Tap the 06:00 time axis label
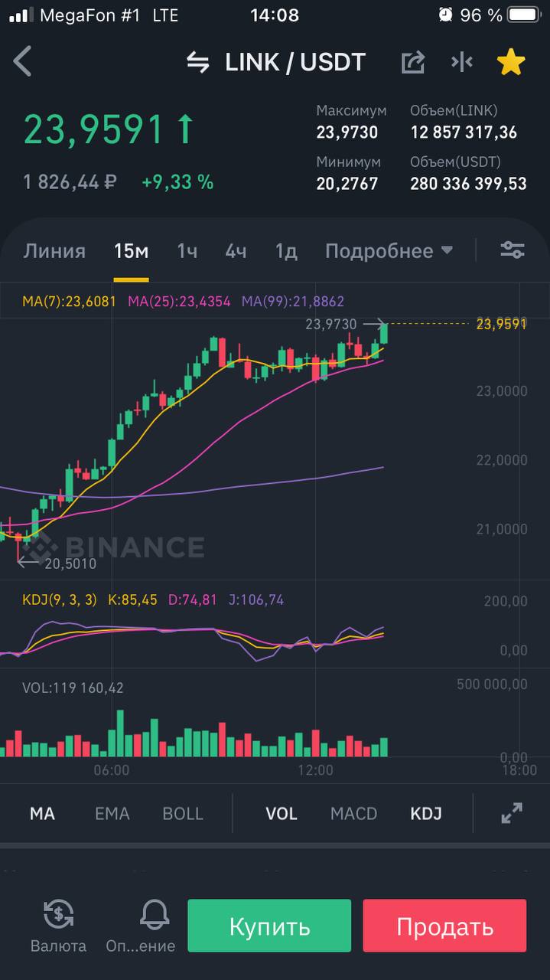Screen dimensions: 550x980 pyautogui.click(x=112, y=770)
